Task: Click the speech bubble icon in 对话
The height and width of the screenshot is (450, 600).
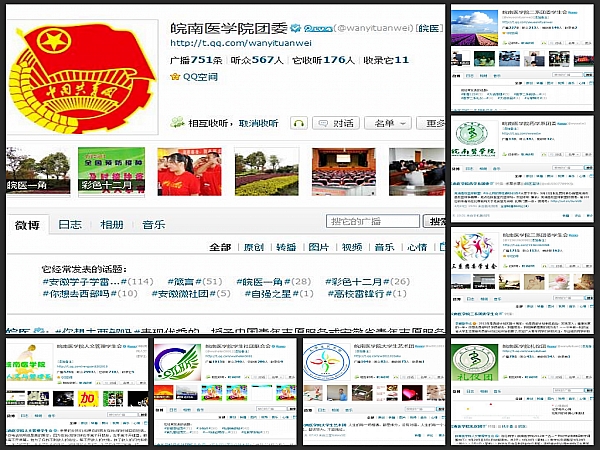Action: click(323, 123)
